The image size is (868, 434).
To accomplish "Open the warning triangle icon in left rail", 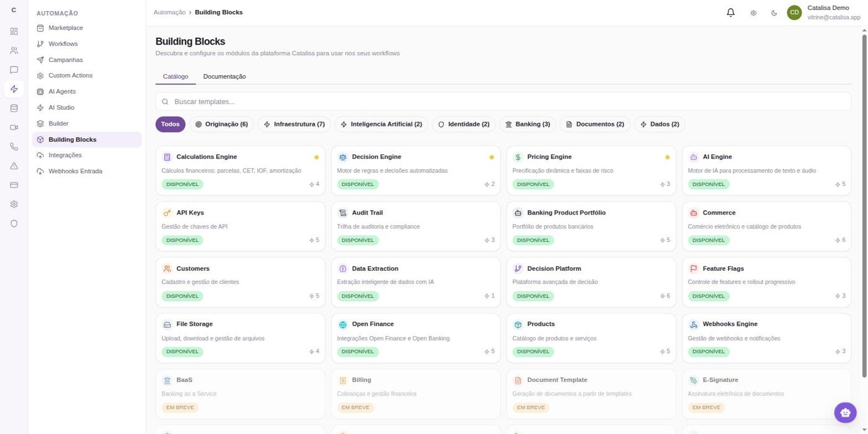I will click(x=14, y=166).
